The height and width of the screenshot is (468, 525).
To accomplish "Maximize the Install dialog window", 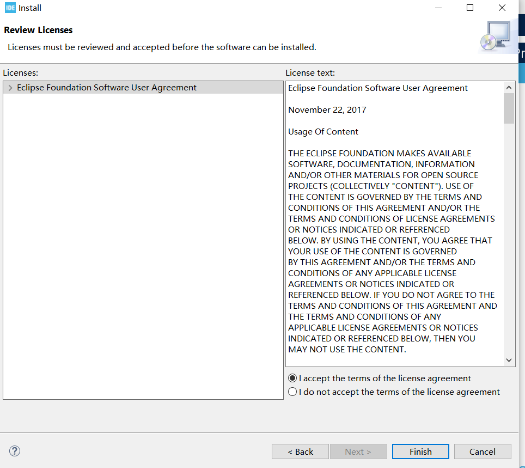I will (x=470, y=7).
